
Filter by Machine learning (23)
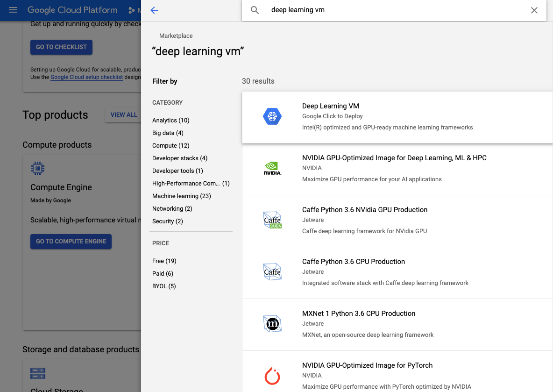coord(182,196)
